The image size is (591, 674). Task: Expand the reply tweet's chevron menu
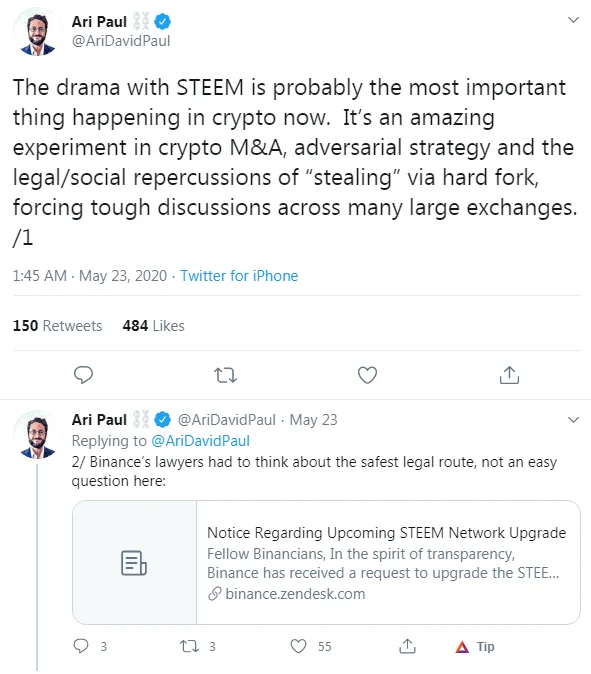point(573,420)
